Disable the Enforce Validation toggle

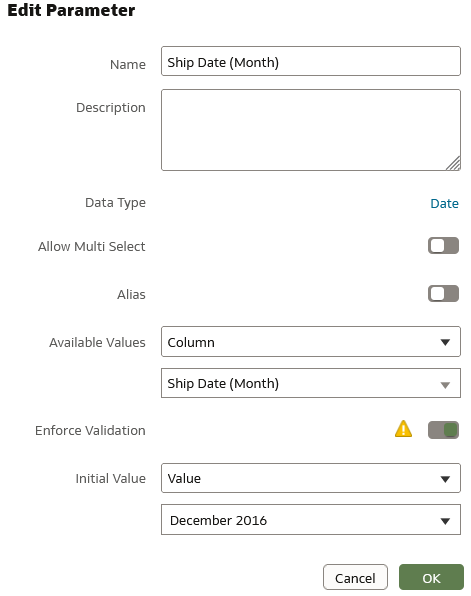click(443, 430)
